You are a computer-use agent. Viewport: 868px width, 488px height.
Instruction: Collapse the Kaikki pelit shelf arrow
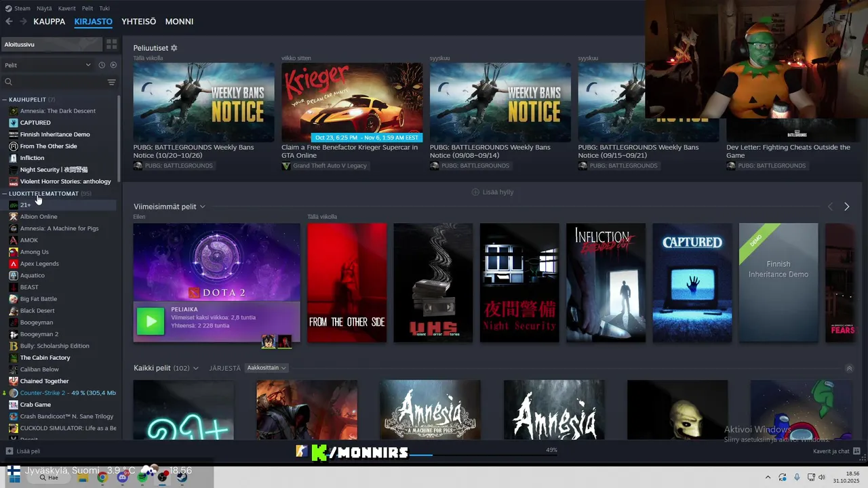849,368
